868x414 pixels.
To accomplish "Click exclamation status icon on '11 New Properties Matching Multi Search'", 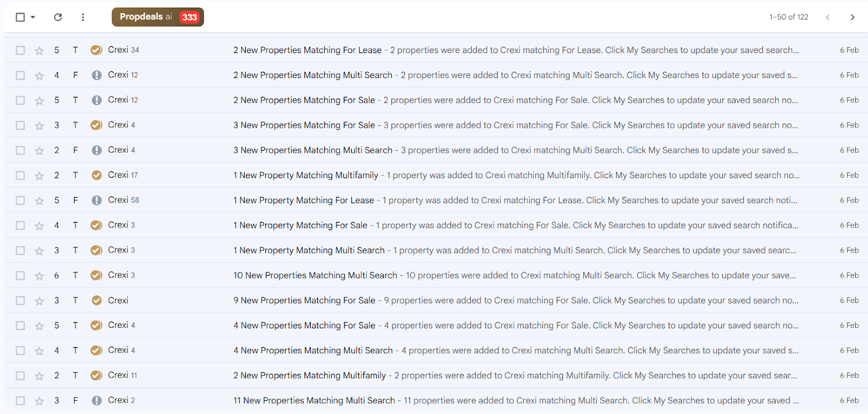I will (x=97, y=400).
